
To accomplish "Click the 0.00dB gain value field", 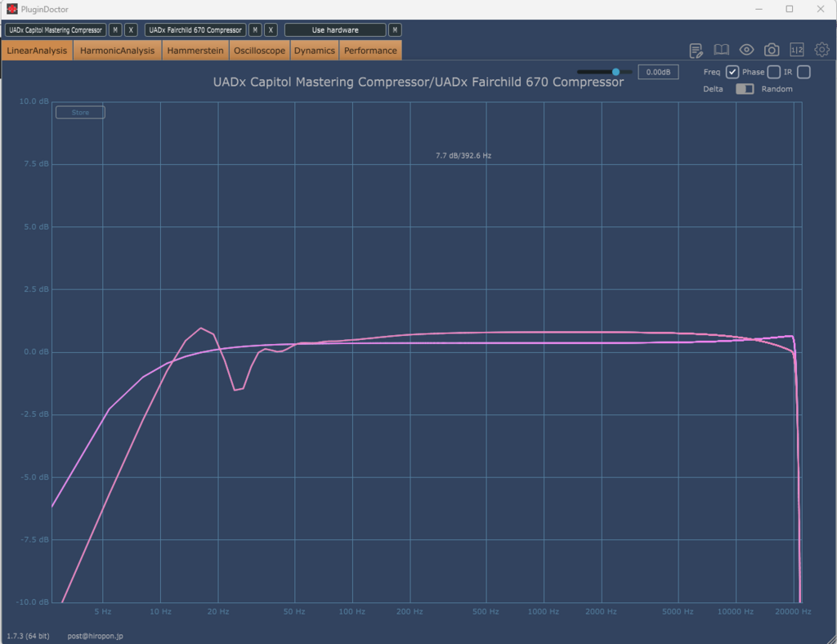I will 658,72.
